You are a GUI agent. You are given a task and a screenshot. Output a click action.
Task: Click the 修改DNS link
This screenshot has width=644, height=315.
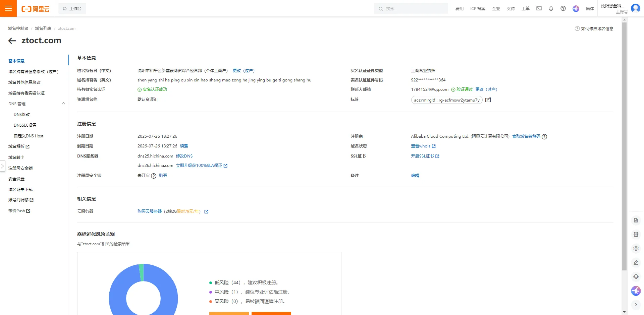(x=184, y=156)
